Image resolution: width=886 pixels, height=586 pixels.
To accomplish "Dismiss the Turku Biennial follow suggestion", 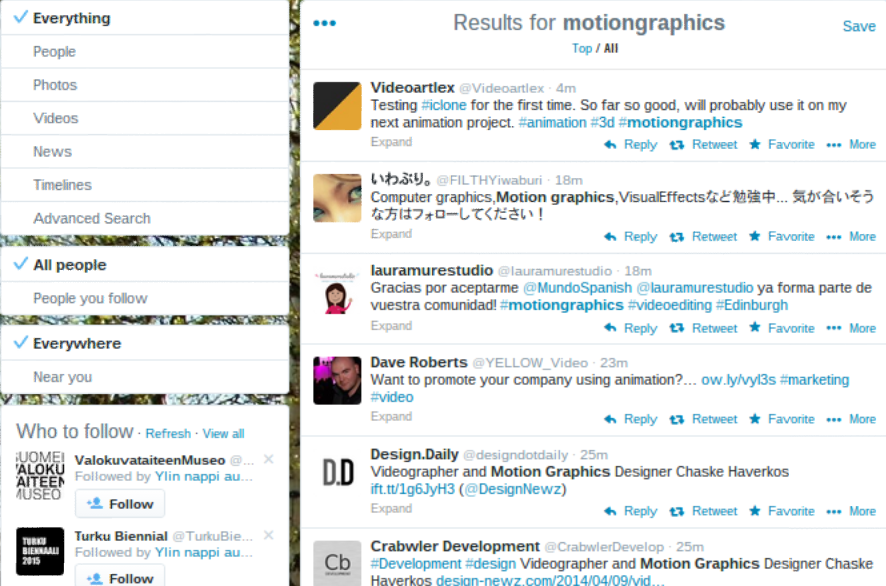I will point(269,535).
